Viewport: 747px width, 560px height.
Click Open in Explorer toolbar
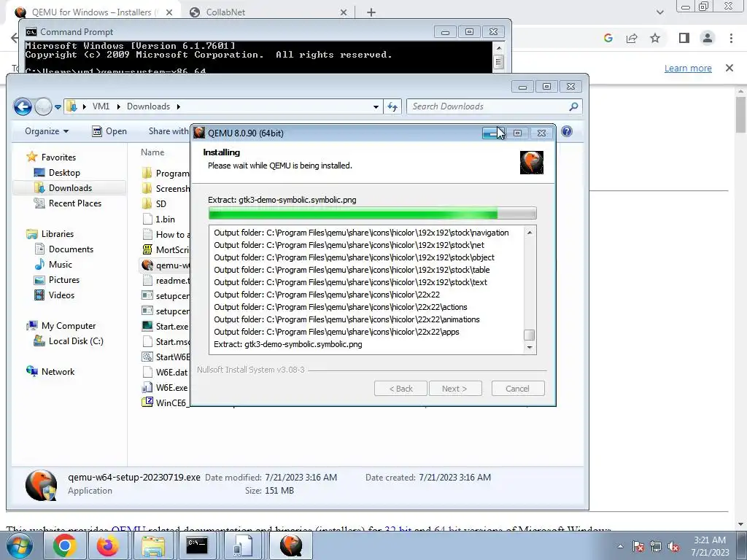click(x=109, y=131)
